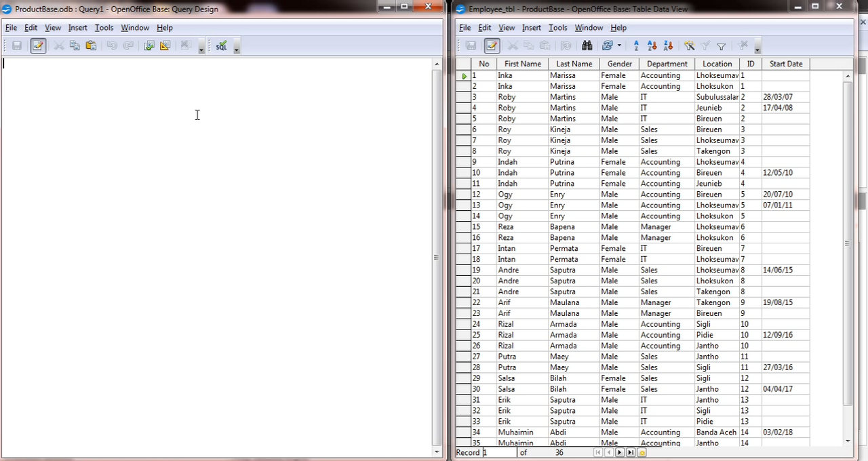
Task: Expand Table Data View toolbar overflow arrow
Action: [757, 48]
